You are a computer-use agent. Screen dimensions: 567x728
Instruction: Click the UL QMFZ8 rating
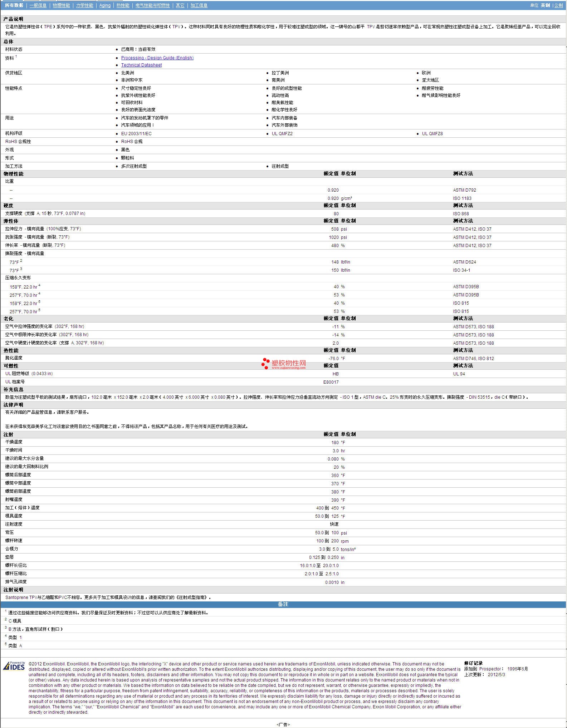point(432,134)
